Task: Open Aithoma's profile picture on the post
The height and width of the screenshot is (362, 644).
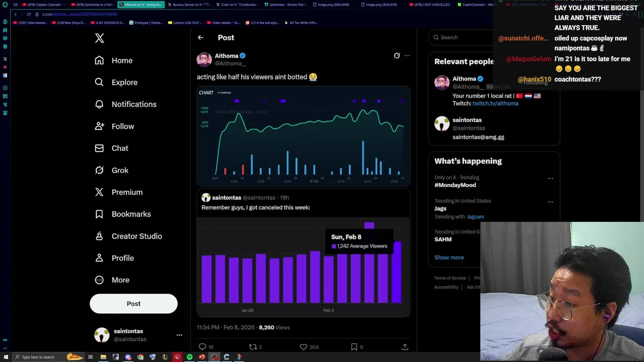Action: click(x=204, y=59)
